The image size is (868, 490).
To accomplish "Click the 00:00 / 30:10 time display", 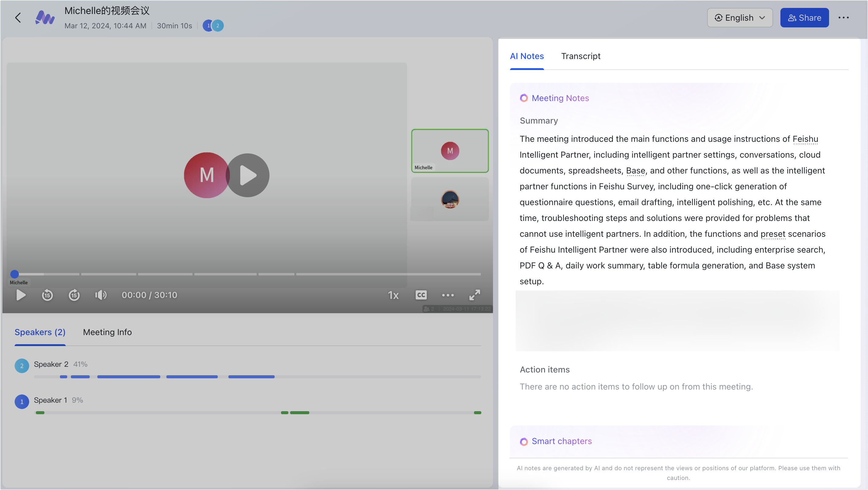I will tap(149, 296).
